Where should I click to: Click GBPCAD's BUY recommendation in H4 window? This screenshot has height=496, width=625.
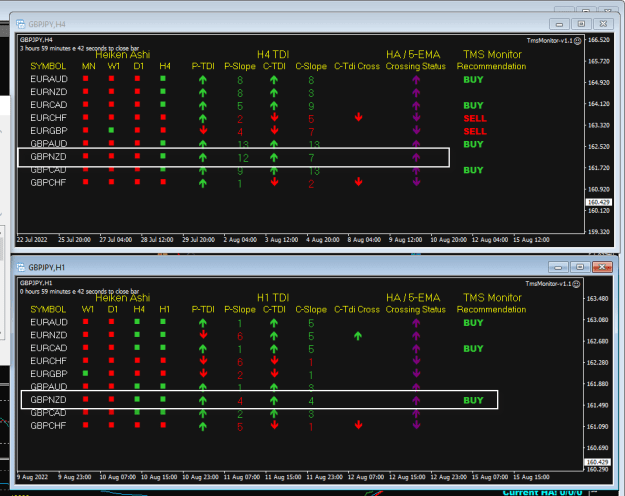coord(473,170)
